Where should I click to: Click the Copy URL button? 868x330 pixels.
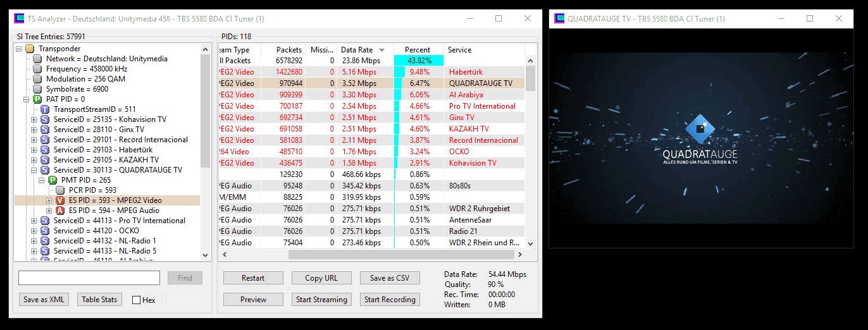tap(321, 278)
